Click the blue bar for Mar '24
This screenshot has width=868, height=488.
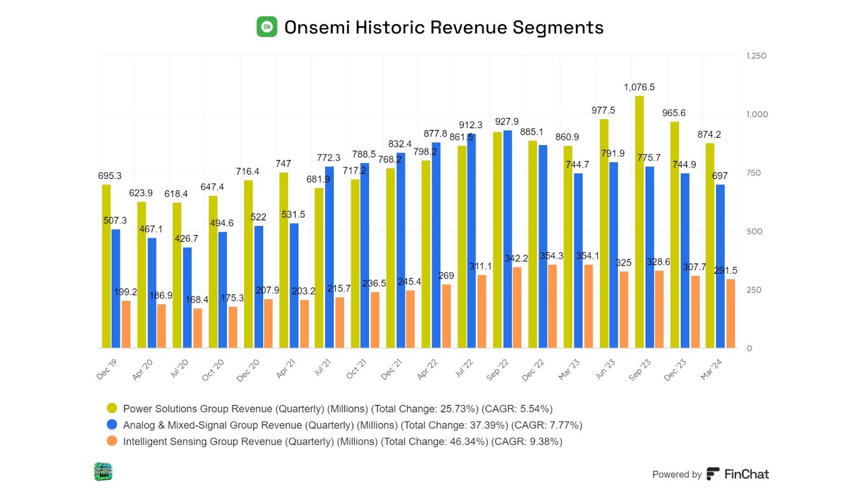click(720, 266)
